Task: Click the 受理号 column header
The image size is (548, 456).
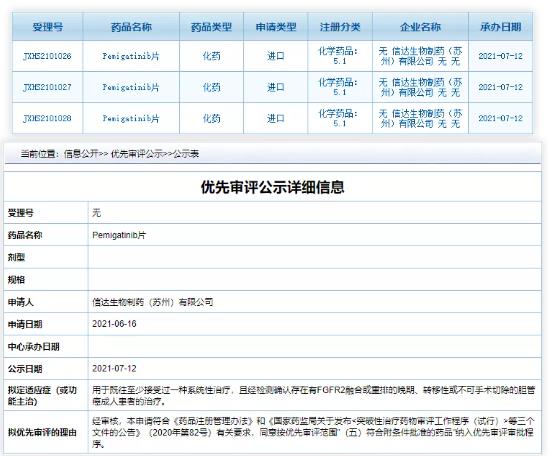Action: coord(48,27)
